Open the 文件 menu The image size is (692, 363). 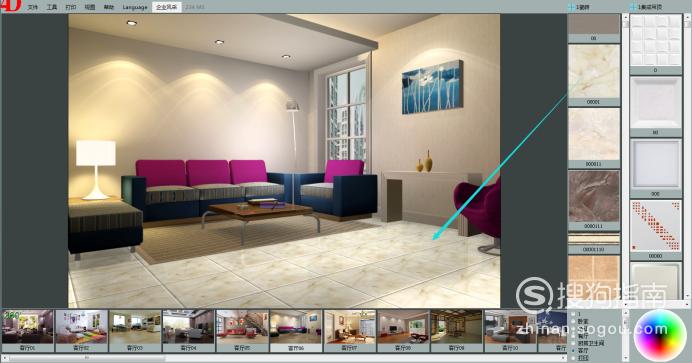[x=33, y=7]
